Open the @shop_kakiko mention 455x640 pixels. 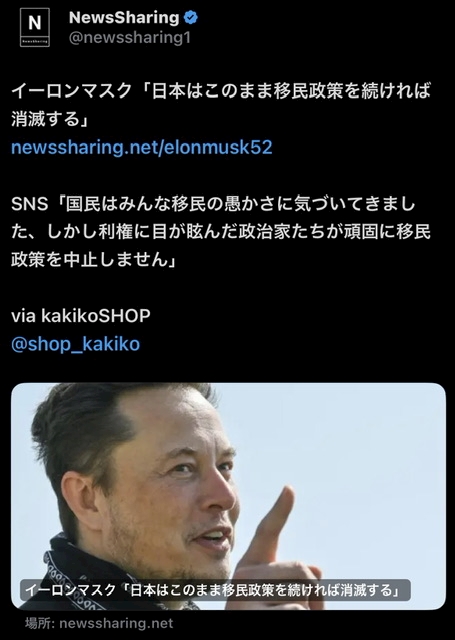(75, 344)
